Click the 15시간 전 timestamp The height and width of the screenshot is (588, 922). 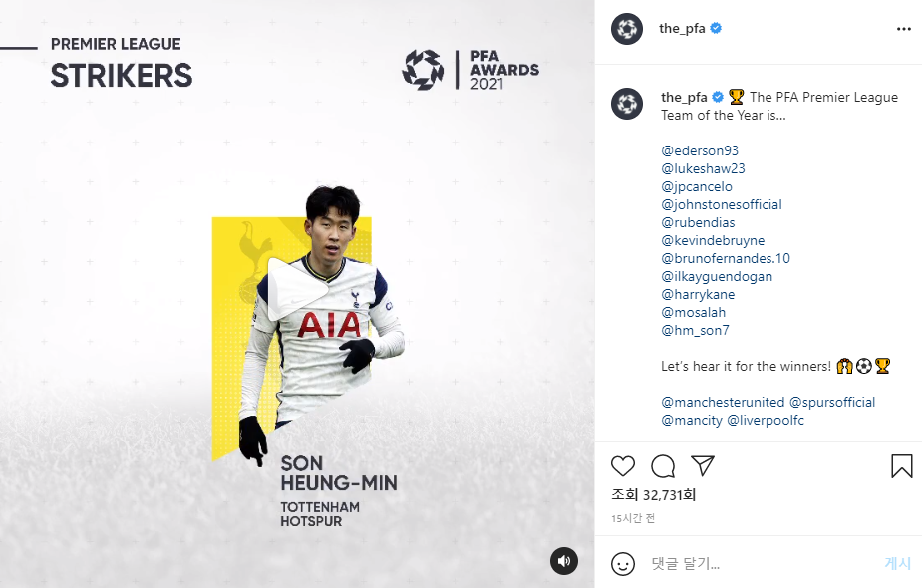coord(633,518)
